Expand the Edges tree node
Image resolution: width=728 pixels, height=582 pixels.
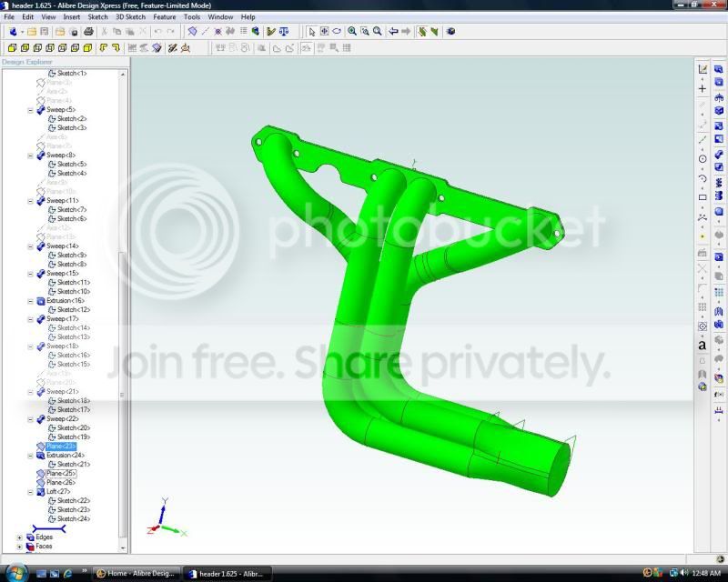pyautogui.click(x=19, y=537)
